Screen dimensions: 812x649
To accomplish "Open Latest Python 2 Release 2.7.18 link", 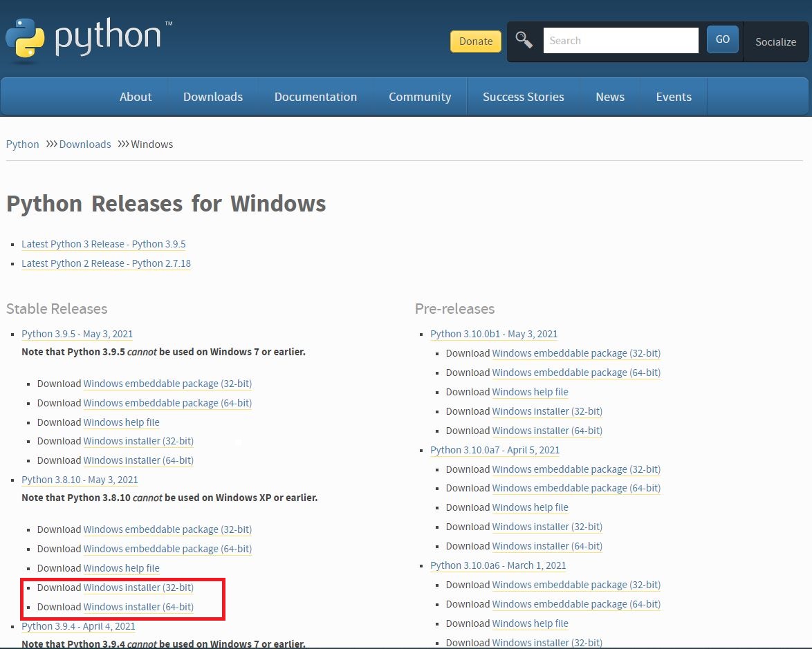I will point(106,263).
